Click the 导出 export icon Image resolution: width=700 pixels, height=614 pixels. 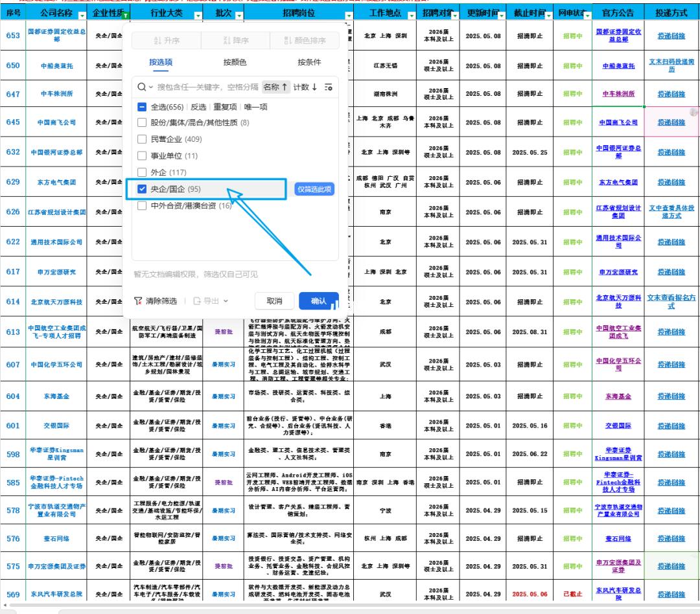(x=197, y=301)
